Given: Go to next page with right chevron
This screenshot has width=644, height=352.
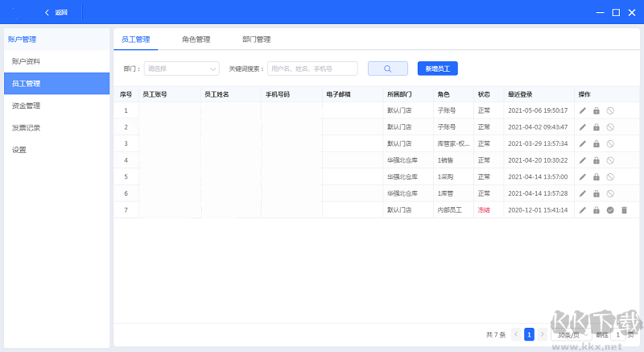Looking at the screenshot, I should 542,334.
